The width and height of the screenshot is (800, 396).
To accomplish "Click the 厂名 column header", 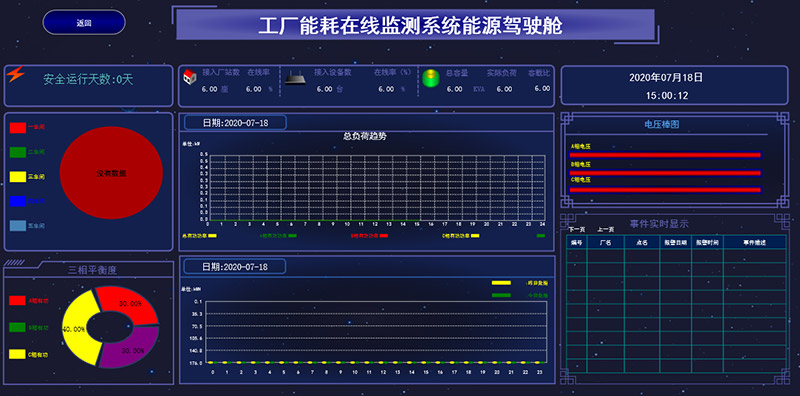I will coord(606,243).
